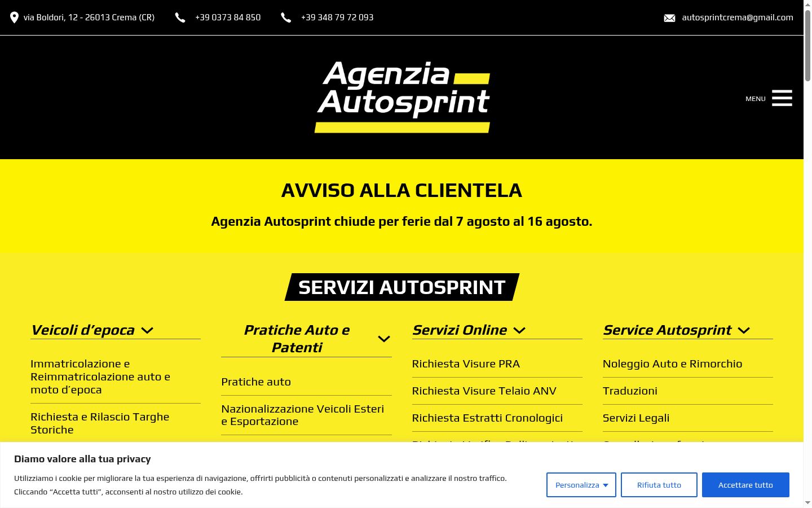This screenshot has width=812, height=508.
Task: Expand the Service Autosprint chevron
Action: coord(744,330)
